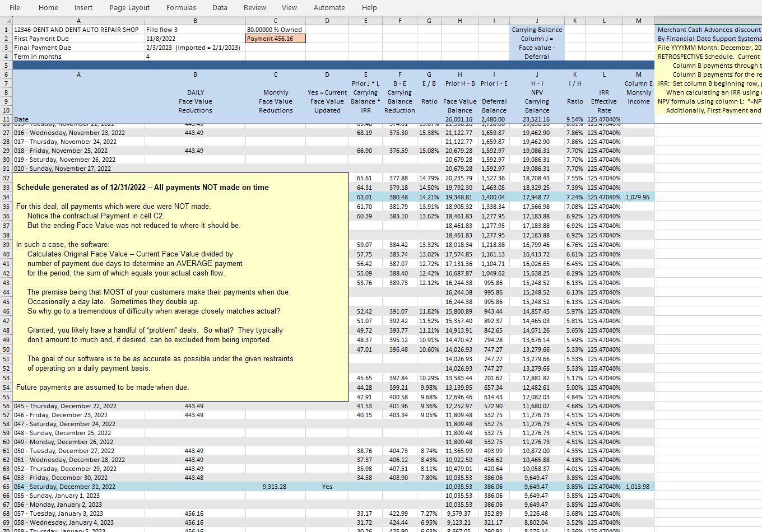Screen dimensions: 762x532
Task: Click the 9.54% ratio cell
Action: click(x=575, y=119)
